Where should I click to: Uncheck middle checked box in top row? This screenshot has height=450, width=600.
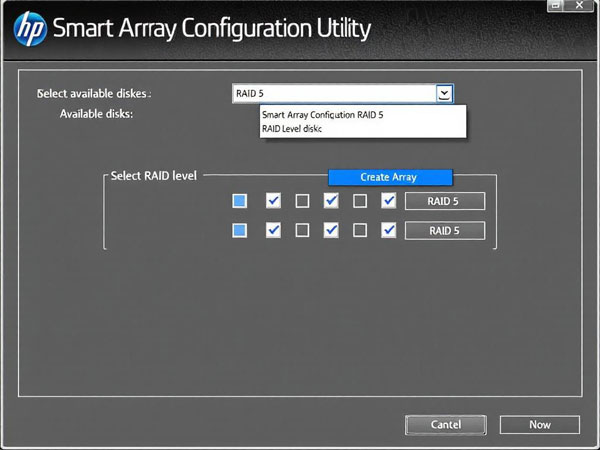coord(331,201)
